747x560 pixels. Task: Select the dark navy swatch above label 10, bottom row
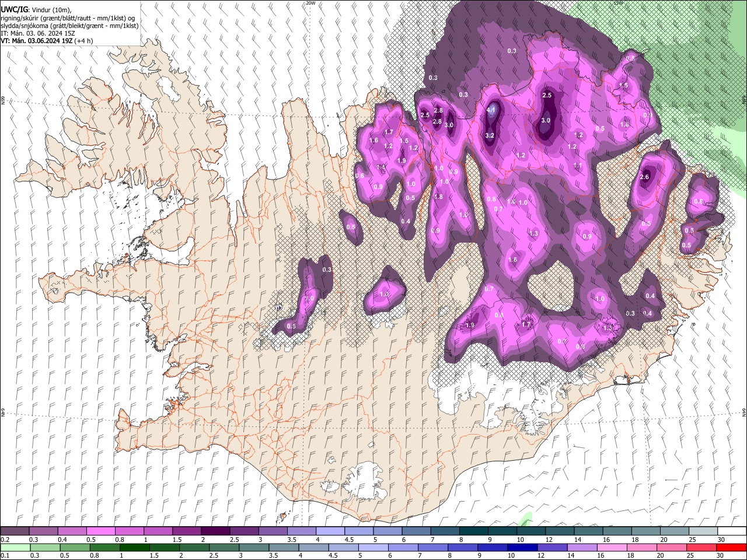click(522, 548)
